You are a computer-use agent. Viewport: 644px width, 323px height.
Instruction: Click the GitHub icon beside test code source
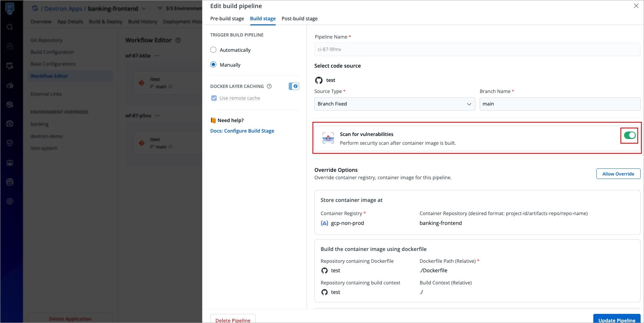319,80
